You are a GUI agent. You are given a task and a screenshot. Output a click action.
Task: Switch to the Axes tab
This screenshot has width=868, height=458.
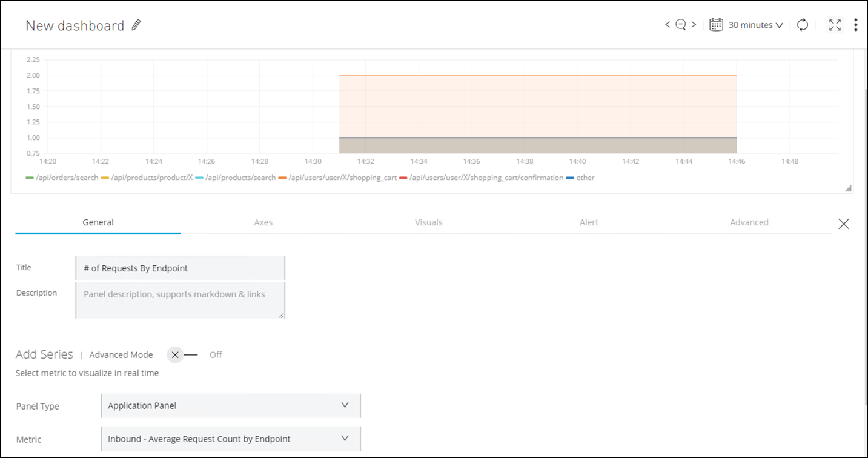click(263, 222)
